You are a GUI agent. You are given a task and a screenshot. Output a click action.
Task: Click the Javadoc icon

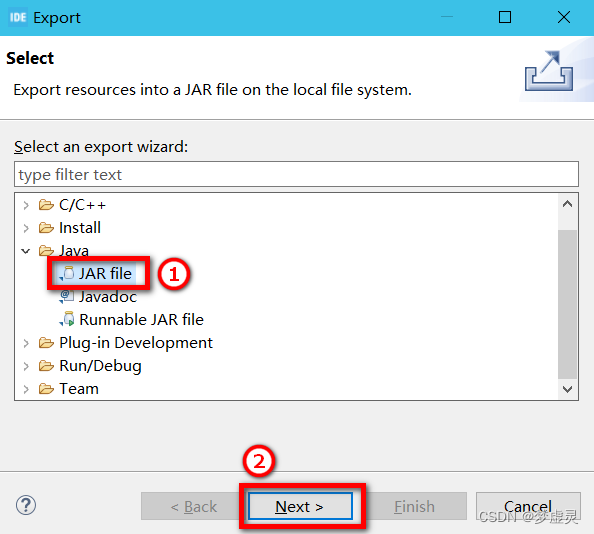click(67, 297)
